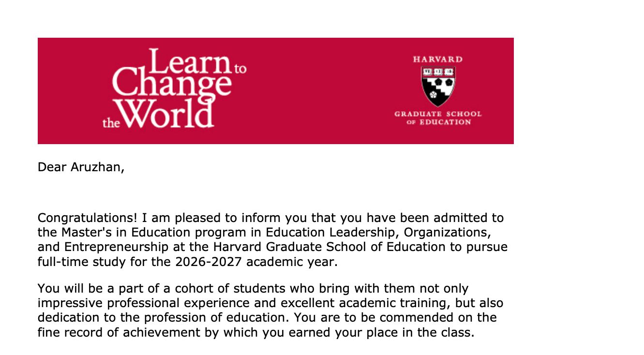Click the "Dear Aruzhan," greeting line
The height and width of the screenshot is (355, 644).
tap(81, 167)
